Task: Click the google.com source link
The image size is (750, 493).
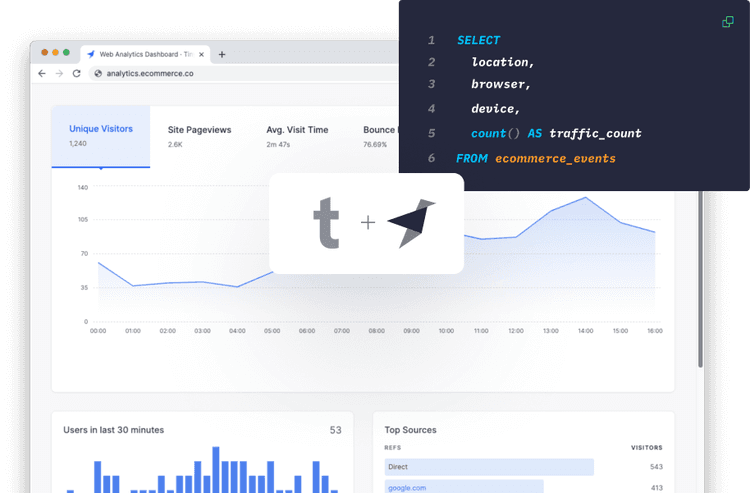Action: pyautogui.click(x=407, y=488)
